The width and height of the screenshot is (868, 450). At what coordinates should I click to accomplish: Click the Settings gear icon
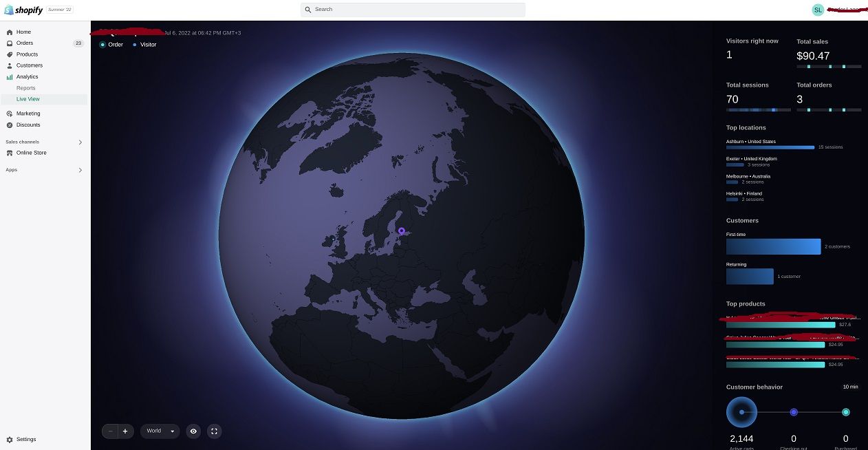pos(10,440)
